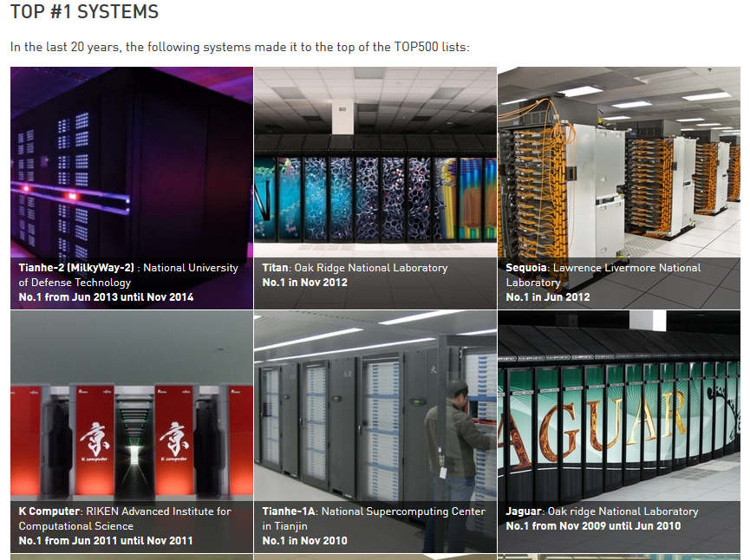Select the "National University of Defense Technology" text
This screenshot has width=750, height=560.
coord(128,275)
